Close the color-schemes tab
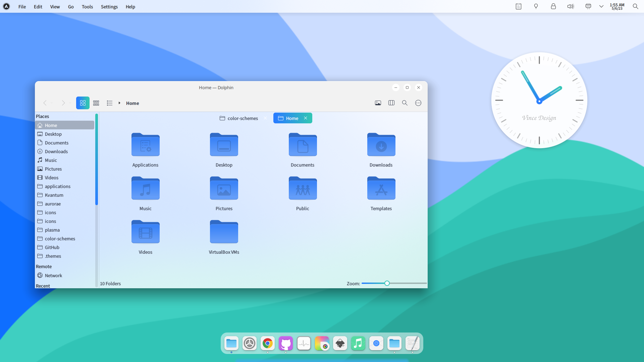Viewport: 644px width, 362px height. 265,118
